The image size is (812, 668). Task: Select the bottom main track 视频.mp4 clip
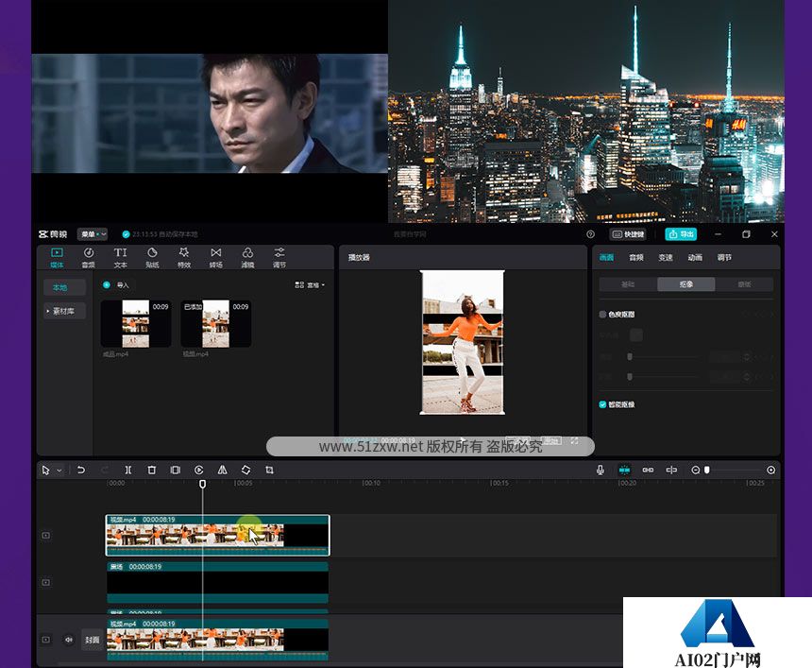217,640
